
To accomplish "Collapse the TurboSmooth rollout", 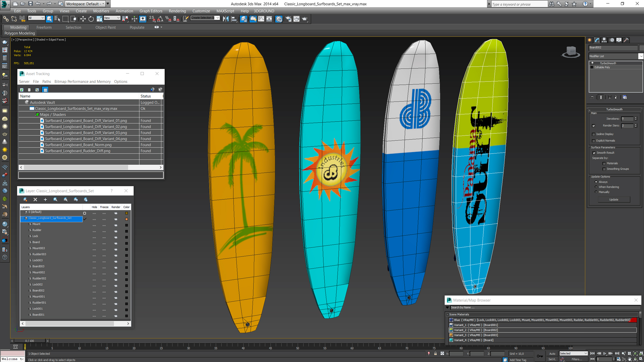I will click(x=614, y=109).
